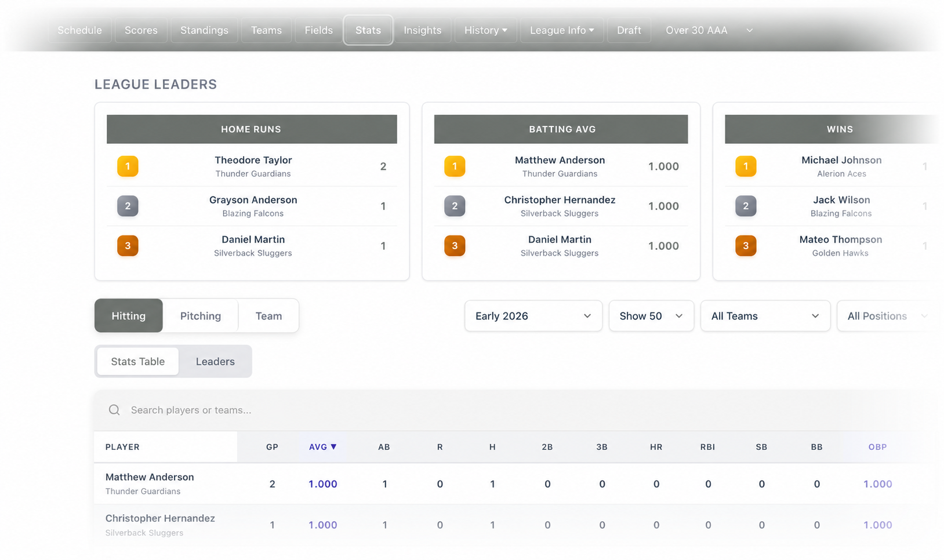Viewport: 944px width, 560px height.
Task: Click gold rank 1 badge for Michael Johnson
Action: (x=746, y=166)
